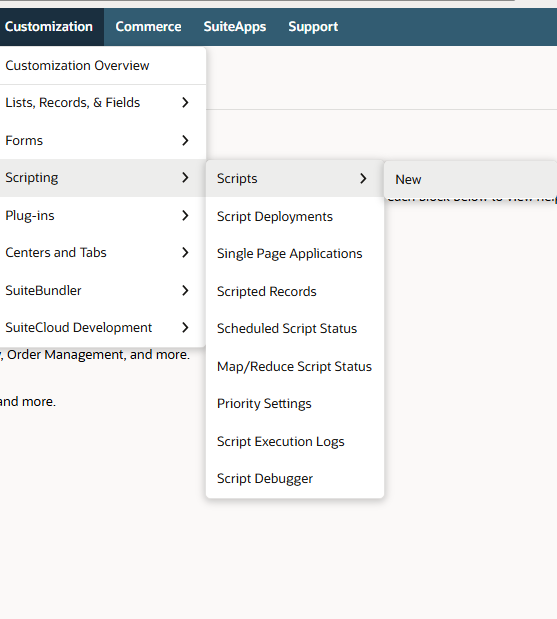Select the Scripting menu item
The image size is (557, 619).
pos(103,178)
